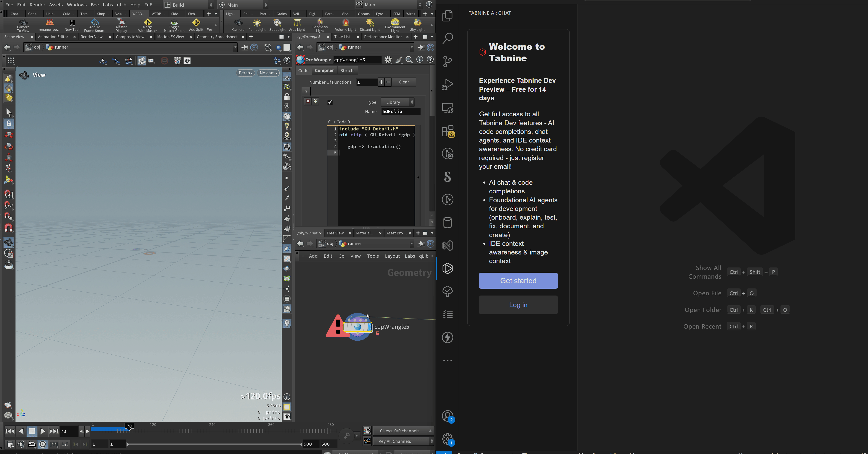868x454 pixels.
Task: Toggle the function 0 enable checkbox
Action: [x=330, y=102]
